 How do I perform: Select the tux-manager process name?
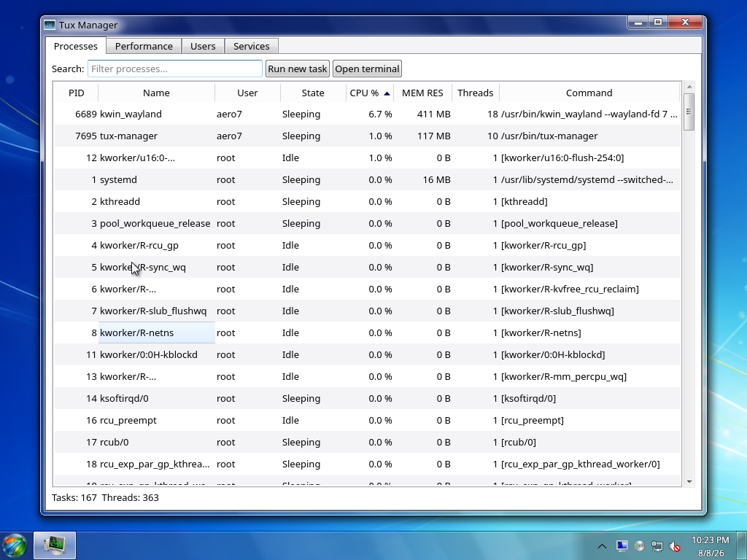pyautogui.click(x=128, y=136)
